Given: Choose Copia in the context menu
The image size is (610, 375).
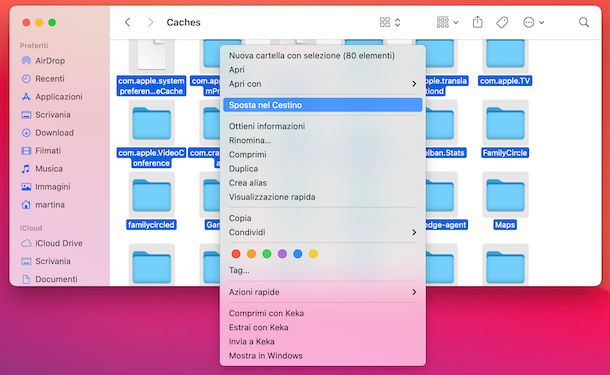Looking at the screenshot, I should (x=323, y=218).
